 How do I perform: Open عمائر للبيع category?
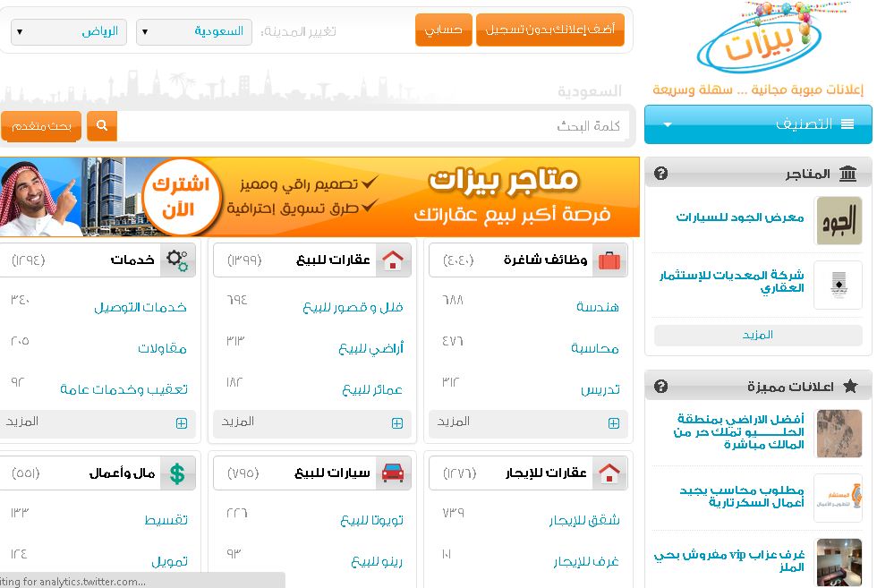coord(372,389)
